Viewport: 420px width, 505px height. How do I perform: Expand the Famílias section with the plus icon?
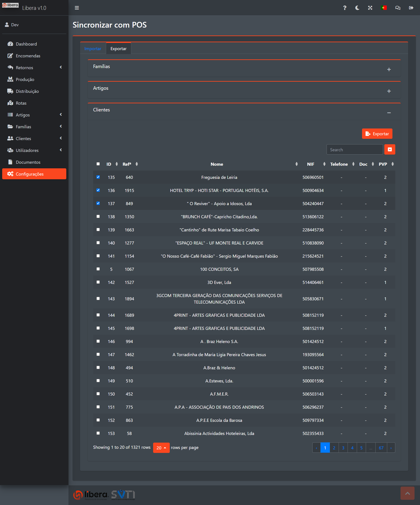coord(389,69)
